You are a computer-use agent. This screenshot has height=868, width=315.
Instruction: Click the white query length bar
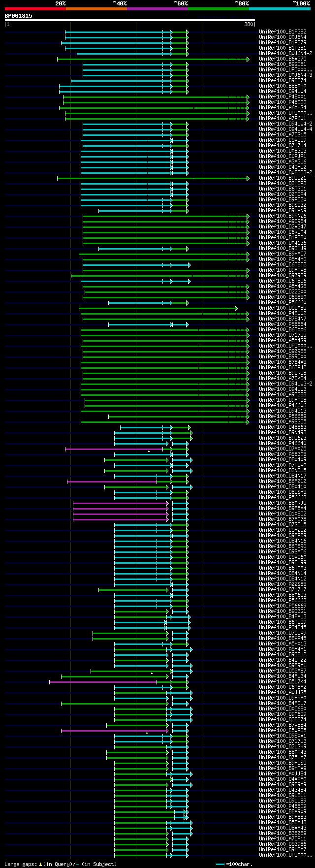click(x=130, y=20)
